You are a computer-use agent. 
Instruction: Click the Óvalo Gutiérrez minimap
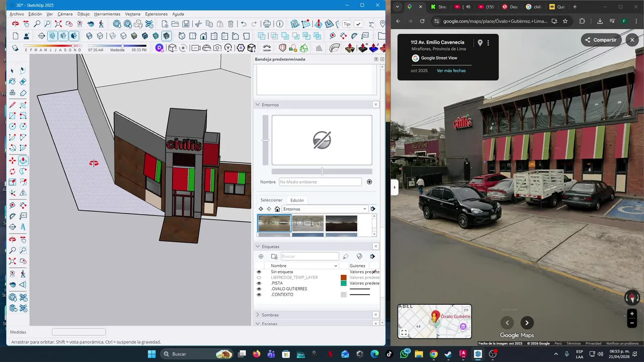click(435, 321)
